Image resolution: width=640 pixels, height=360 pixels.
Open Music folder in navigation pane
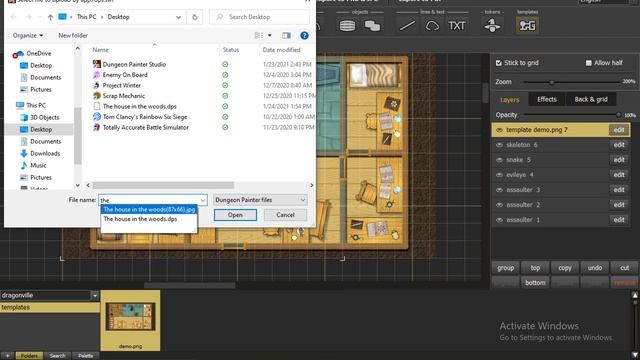[x=38, y=165]
